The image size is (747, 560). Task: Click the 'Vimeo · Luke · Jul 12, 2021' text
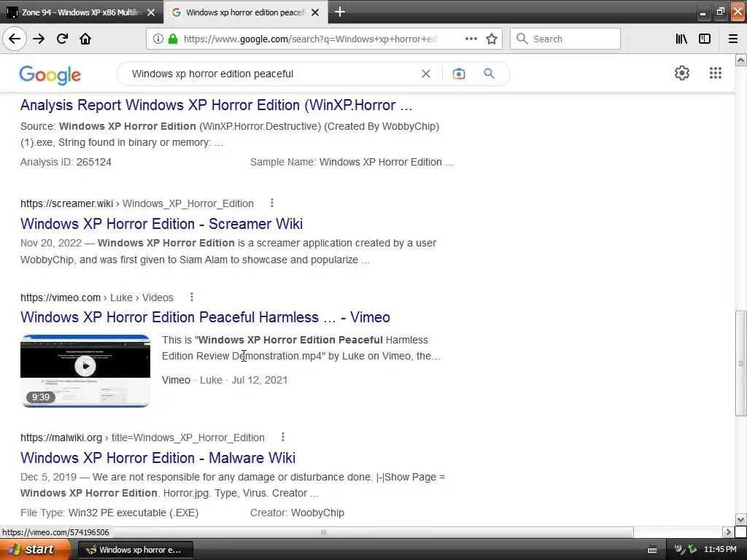tap(225, 380)
